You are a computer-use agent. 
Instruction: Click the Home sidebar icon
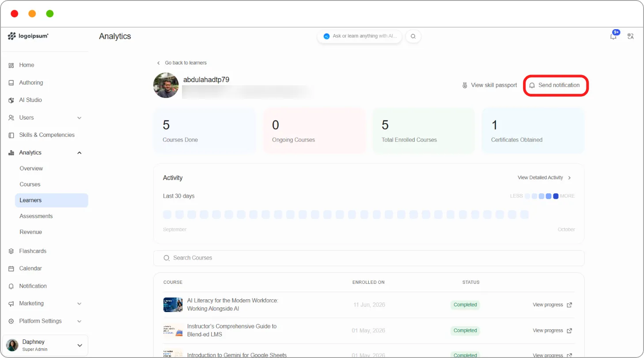pos(11,65)
